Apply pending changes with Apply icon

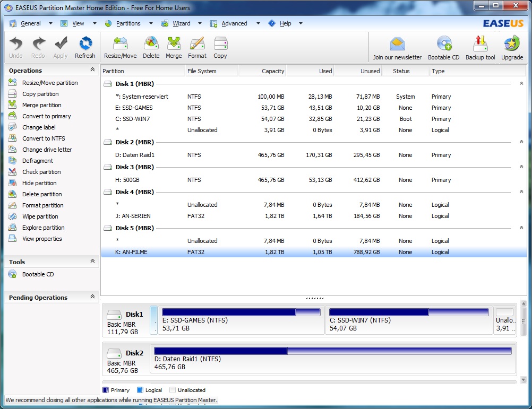tap(61, 47)
